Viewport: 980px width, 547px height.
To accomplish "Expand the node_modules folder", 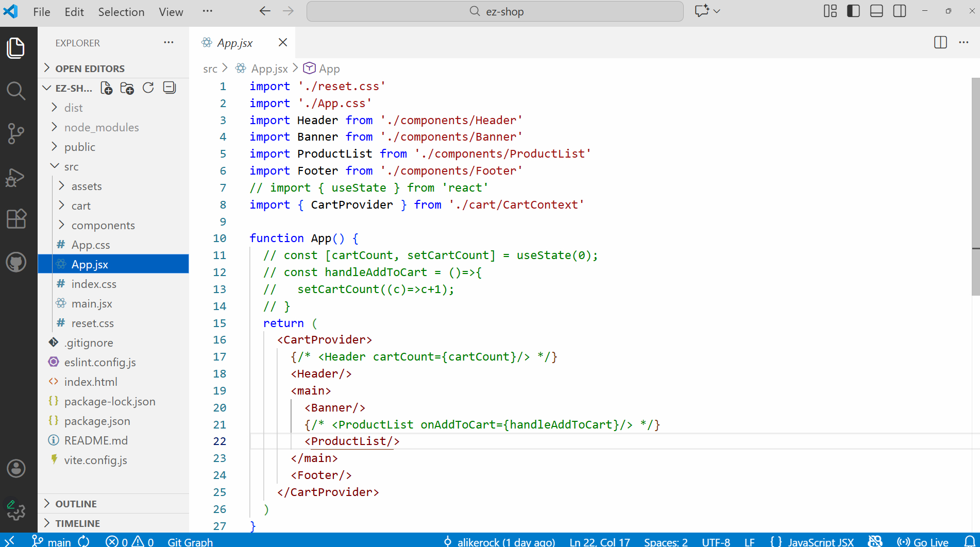I will point(101,127).
